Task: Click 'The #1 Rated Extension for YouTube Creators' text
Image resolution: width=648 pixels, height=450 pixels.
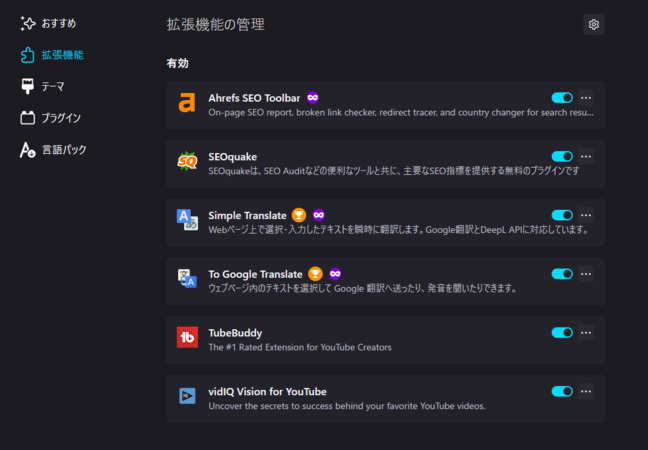Action: 300,347
